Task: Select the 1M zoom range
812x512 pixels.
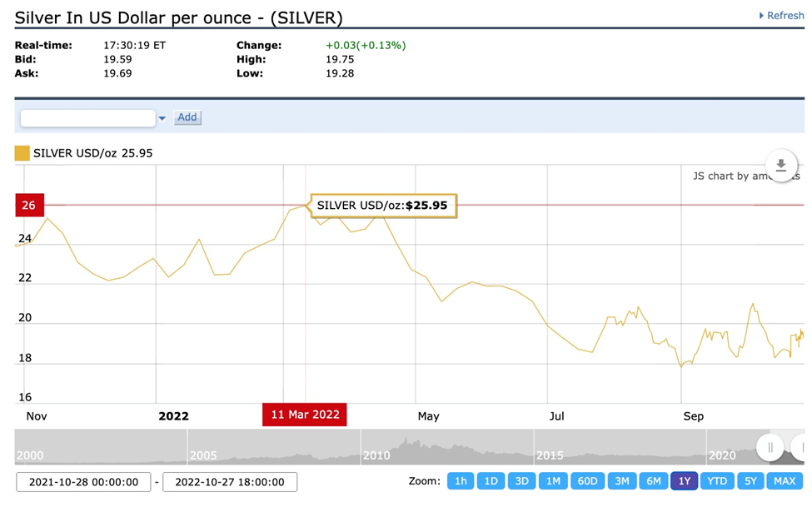Action: (x=552, y=481)
